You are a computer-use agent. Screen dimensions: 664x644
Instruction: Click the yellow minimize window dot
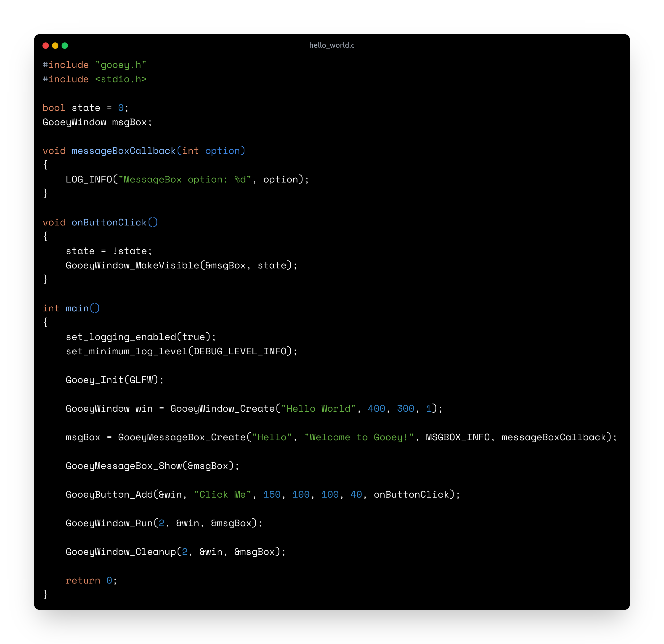(55, 46)
